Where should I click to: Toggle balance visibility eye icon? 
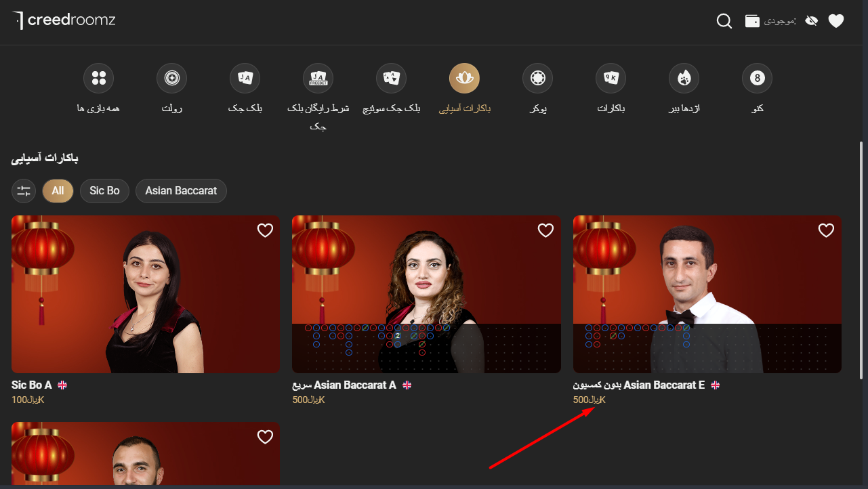click(x=811, y=21)
